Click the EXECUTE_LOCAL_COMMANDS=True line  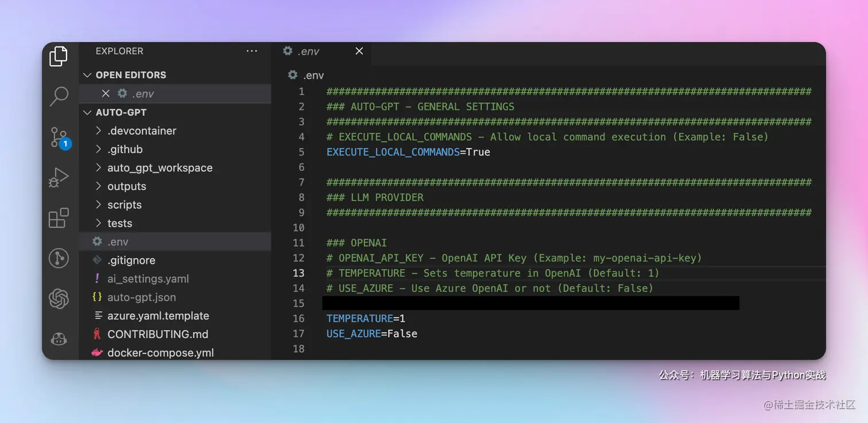point(408,152)
